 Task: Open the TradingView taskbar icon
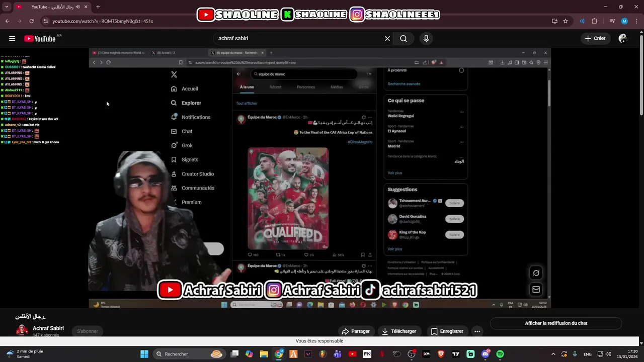coord(456,354)
